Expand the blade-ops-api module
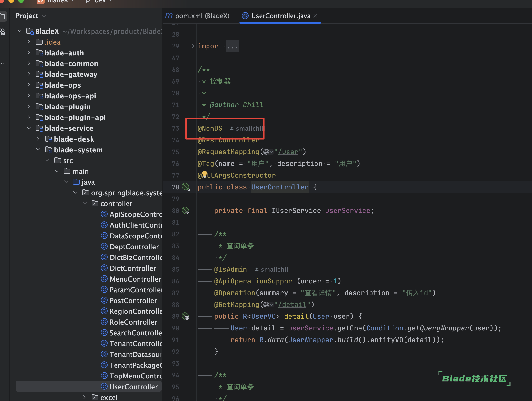Screen dimensions: 532x401 click(x=29, y=96)
